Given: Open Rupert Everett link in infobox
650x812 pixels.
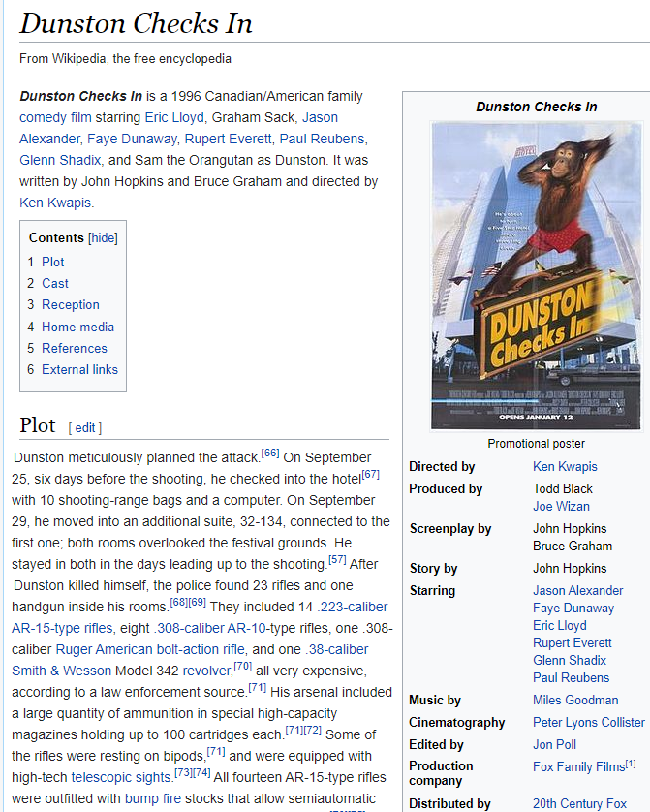Looking at the screenshot, I should 573,643.
